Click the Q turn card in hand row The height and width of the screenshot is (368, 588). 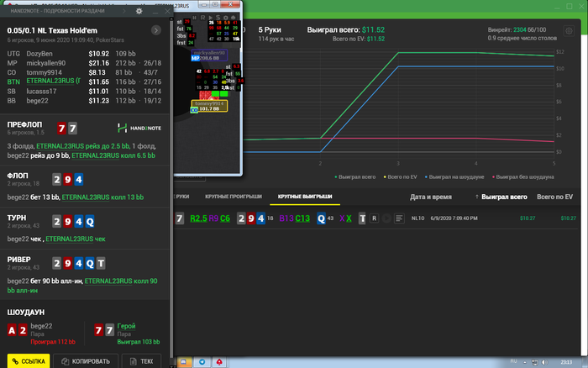tap(321, 218)
